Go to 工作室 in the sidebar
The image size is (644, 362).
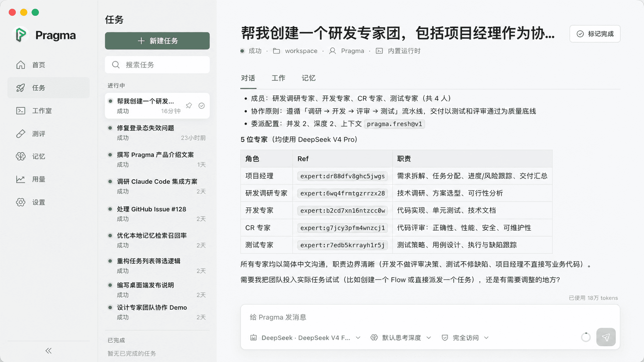[49, 111]
